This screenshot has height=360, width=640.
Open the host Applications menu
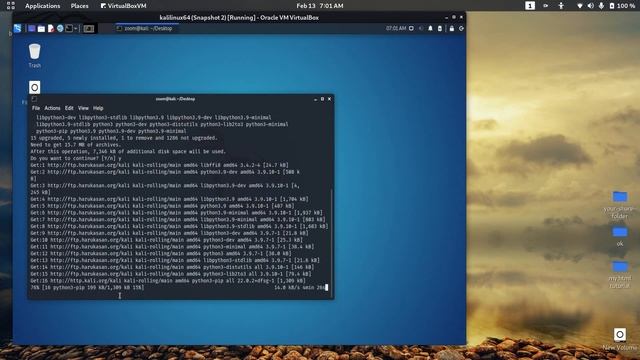click(x=42, y=6)
